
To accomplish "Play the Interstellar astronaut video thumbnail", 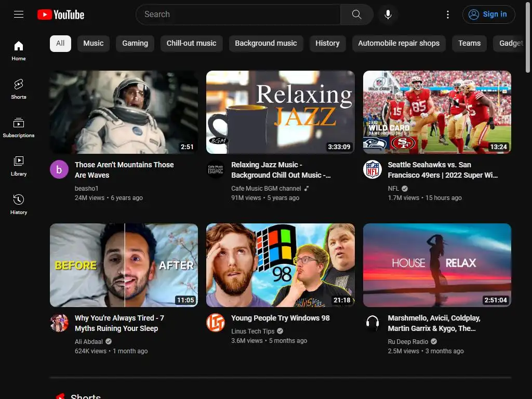I will (124, 112).
